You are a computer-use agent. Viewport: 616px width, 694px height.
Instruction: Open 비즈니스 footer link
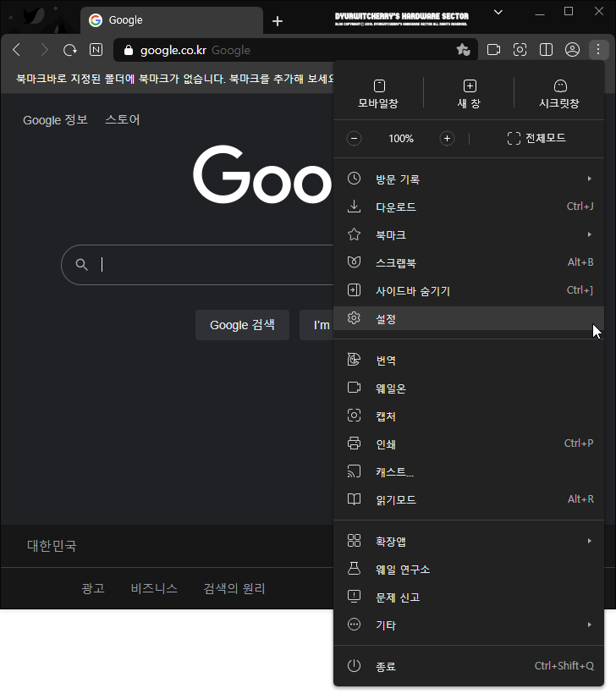154,588
